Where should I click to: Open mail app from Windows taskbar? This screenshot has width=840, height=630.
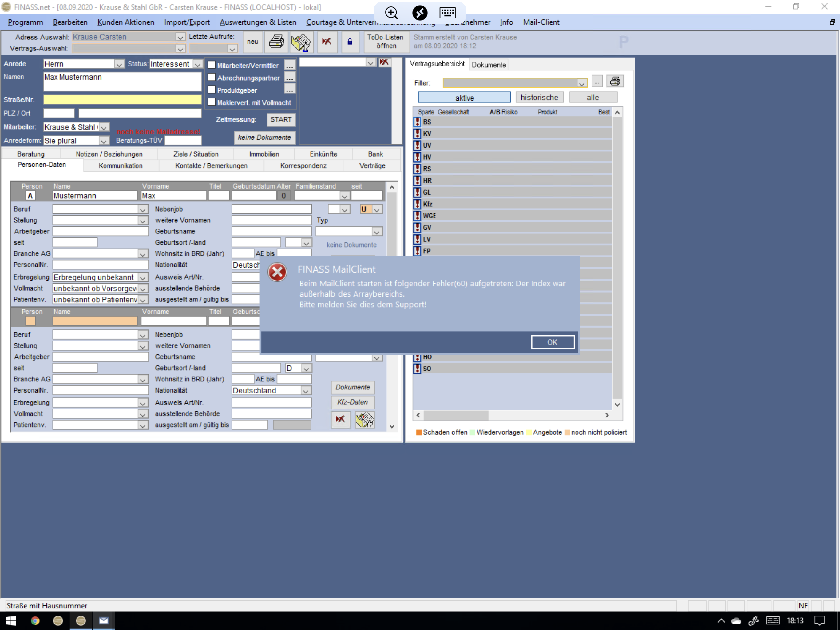tap(103, 620)
